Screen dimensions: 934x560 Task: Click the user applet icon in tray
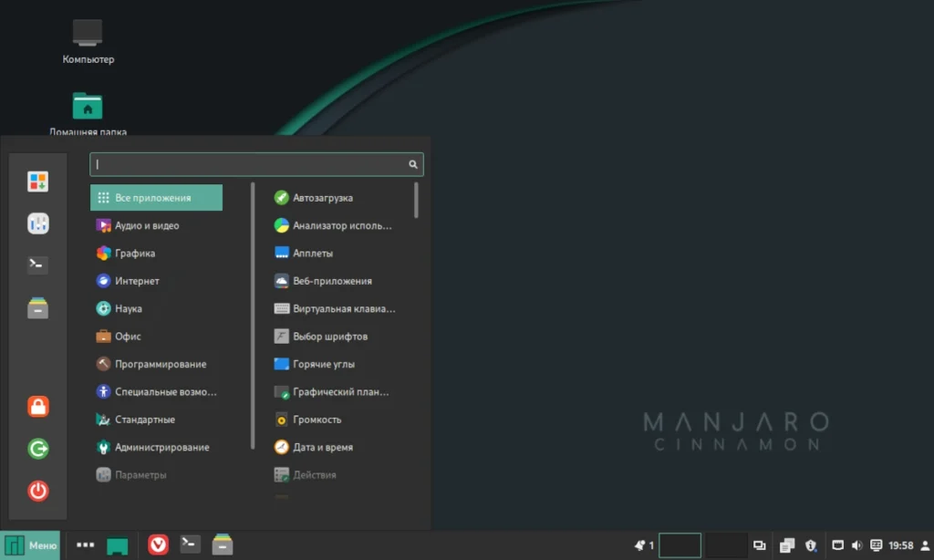pyautogui.click(x=925, y=545)
